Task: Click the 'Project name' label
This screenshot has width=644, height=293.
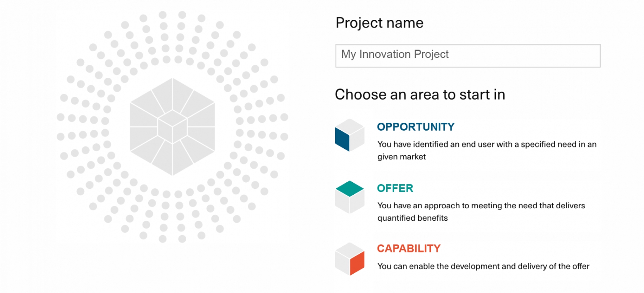Action: click(379, 23)
